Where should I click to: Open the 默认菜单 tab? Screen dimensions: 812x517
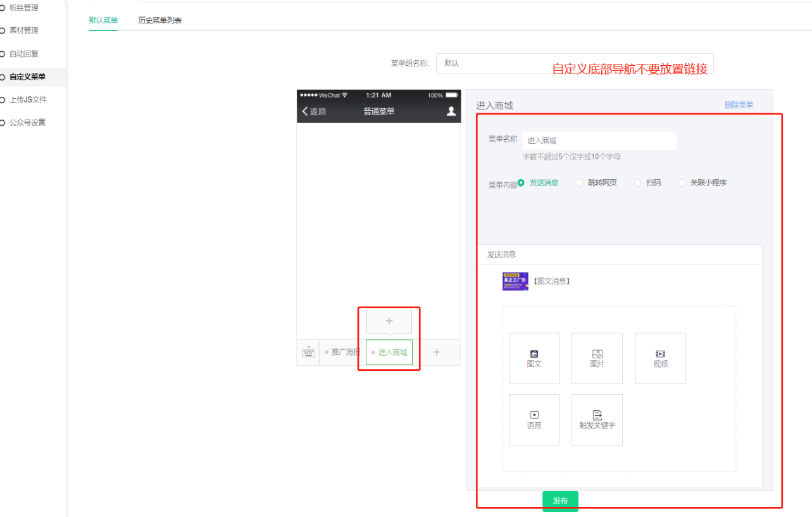[x=103, y=20]
